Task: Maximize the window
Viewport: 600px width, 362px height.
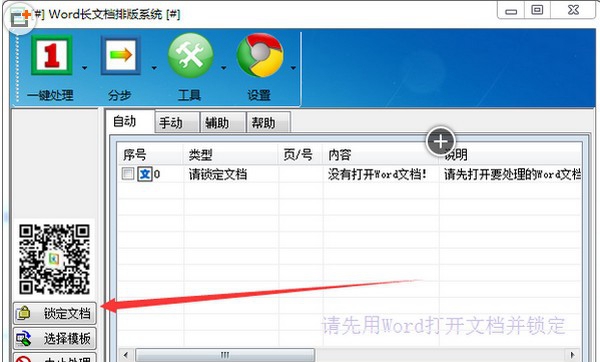Action: (x=537, y=10)
